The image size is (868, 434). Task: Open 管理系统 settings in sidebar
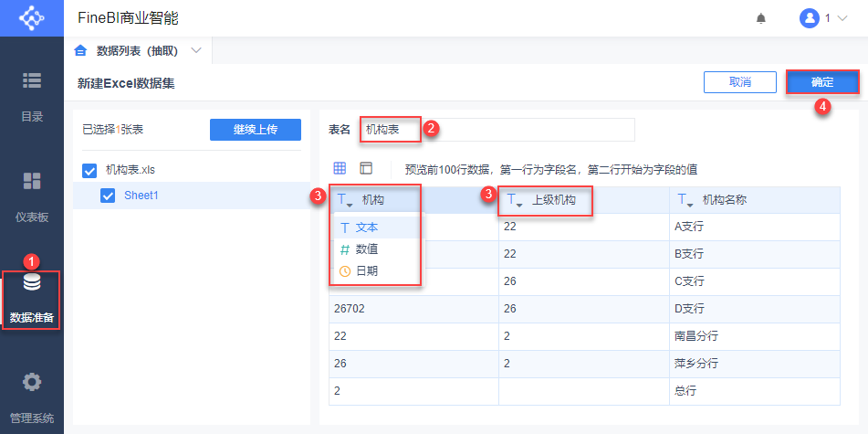pos(31,396)
